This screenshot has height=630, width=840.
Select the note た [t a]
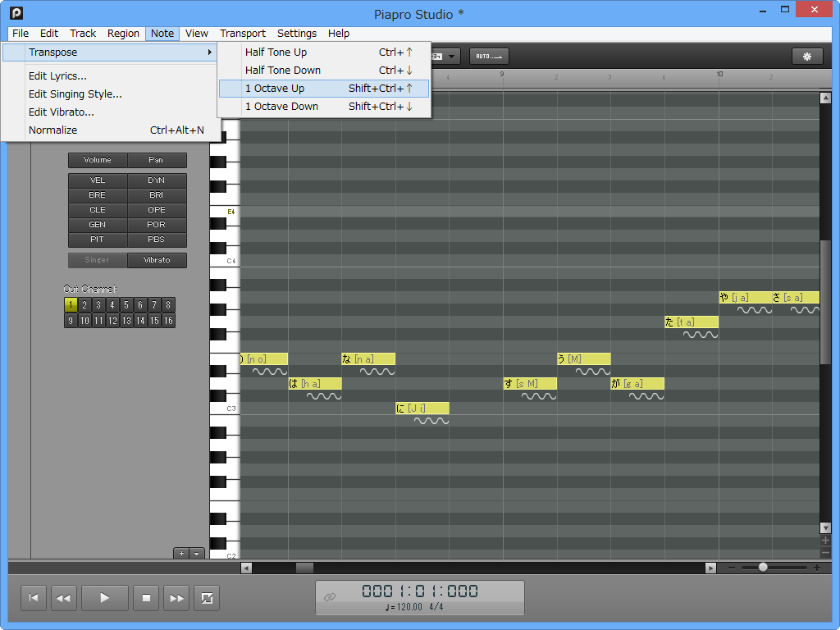pyautogui.click(x=692, y=322)
